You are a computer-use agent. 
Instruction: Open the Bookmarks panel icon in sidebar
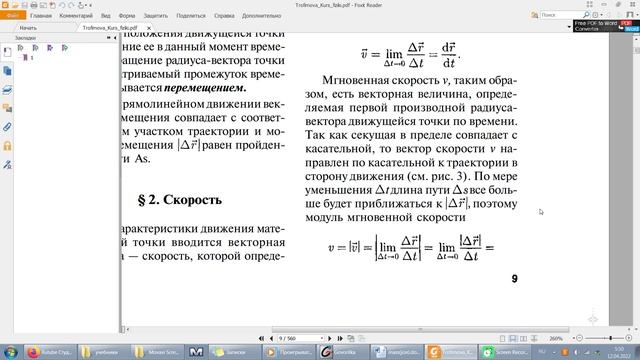(7, 52)
